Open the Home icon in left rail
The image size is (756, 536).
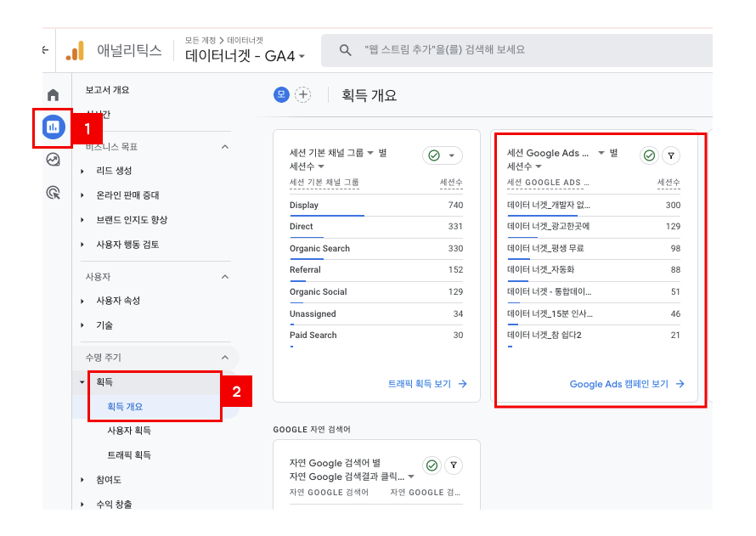[x=53, y=95]
